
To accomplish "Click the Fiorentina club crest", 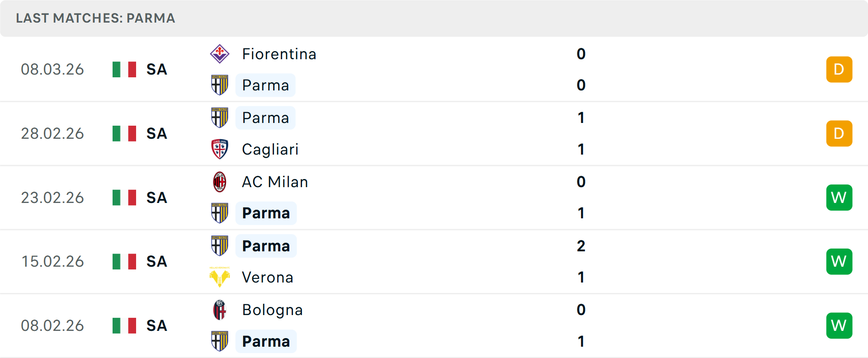I will pyautogui.click(x=220, y=54).
